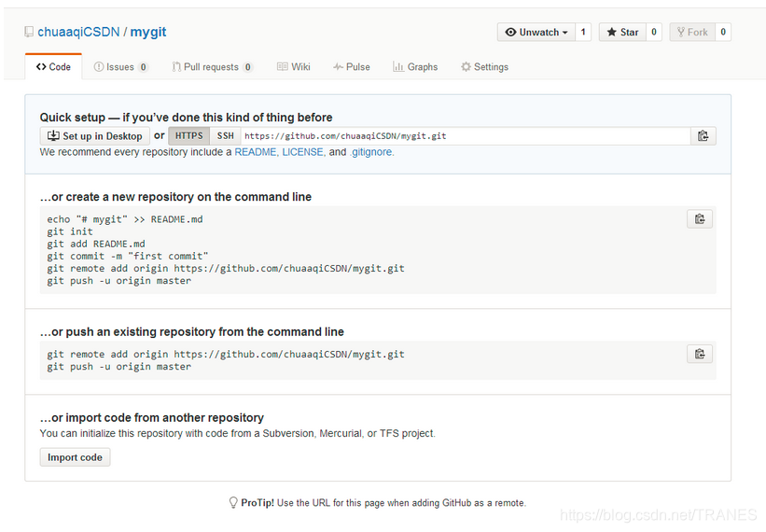Star the mygit repository

point(622,33)
